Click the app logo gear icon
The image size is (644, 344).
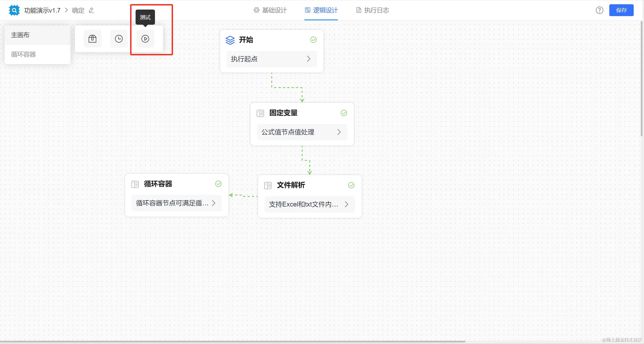(14, 10)
